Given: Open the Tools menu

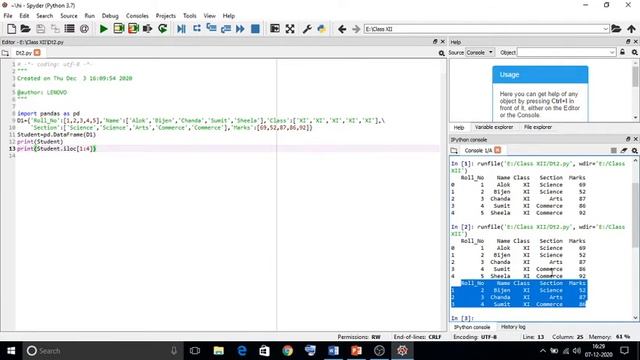Looking at the screenshot, I should pos(189,16).
